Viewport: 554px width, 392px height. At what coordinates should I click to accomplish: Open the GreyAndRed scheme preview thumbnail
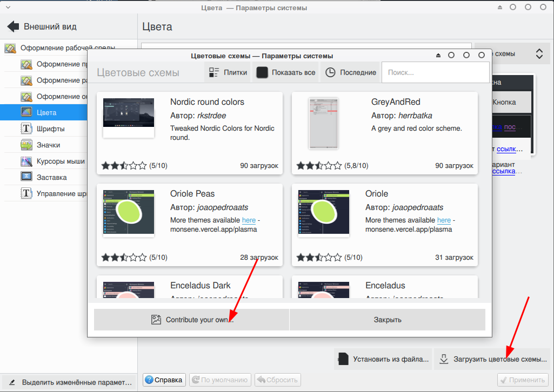(323, 123)
